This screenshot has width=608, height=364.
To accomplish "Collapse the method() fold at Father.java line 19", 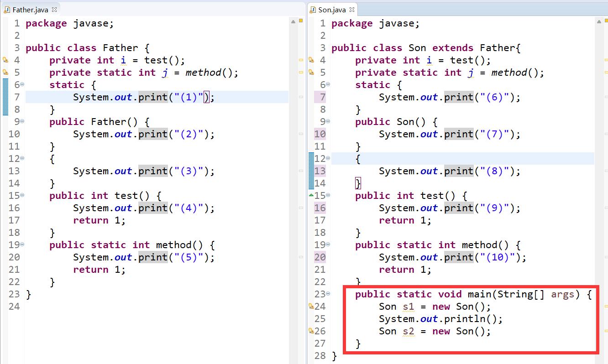I will click(22, 244).
